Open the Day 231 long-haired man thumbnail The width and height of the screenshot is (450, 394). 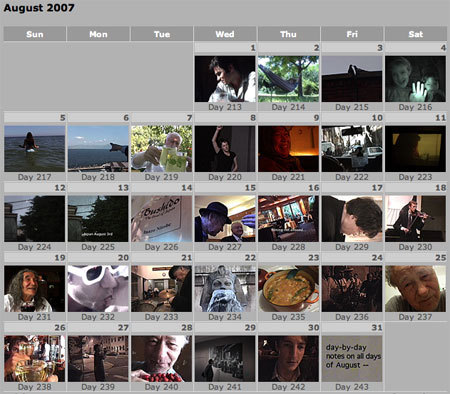coord(35,289)
